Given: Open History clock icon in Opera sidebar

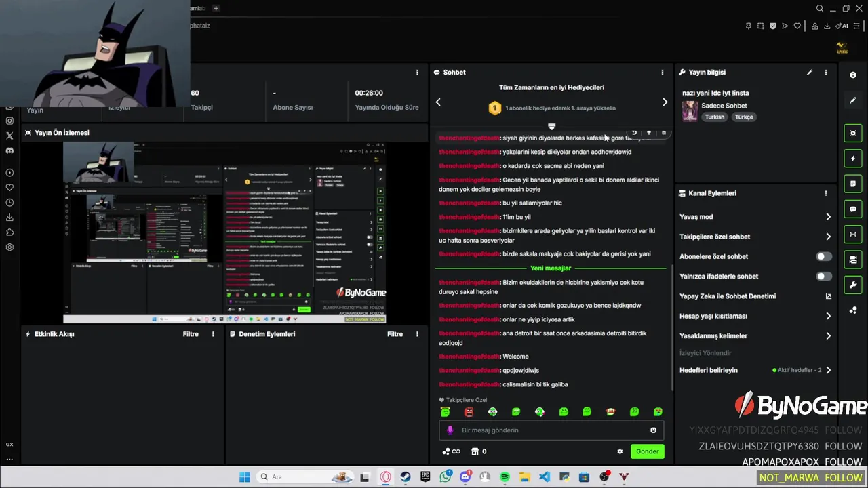Looking at the screenshot, I should click(x=9, y=203).
